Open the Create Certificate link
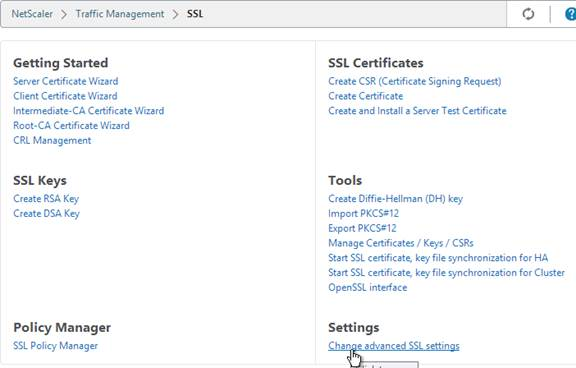 (x=366, y=96)
